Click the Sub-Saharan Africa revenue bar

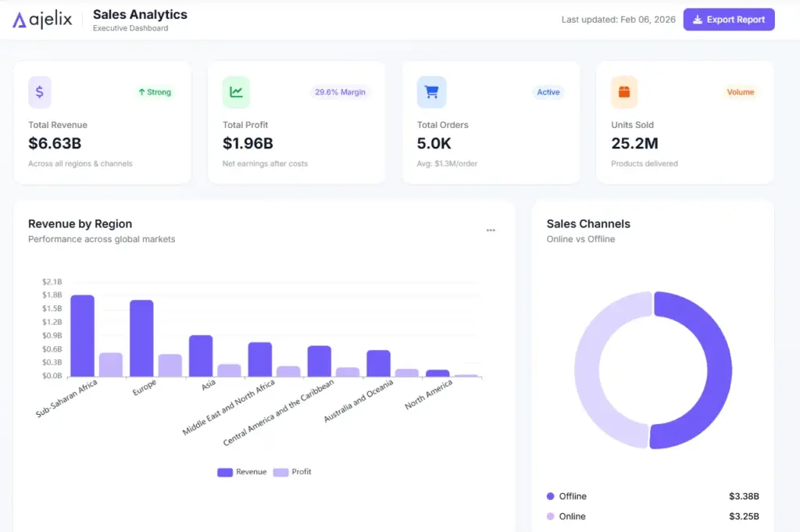(x=81, y=334)
